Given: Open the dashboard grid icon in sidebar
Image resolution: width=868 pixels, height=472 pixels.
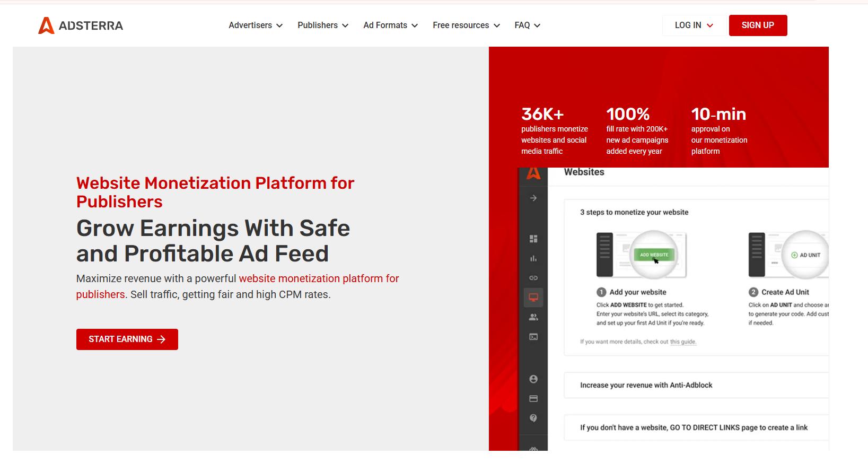Looking at the screenshot, I should pos(533,239).
